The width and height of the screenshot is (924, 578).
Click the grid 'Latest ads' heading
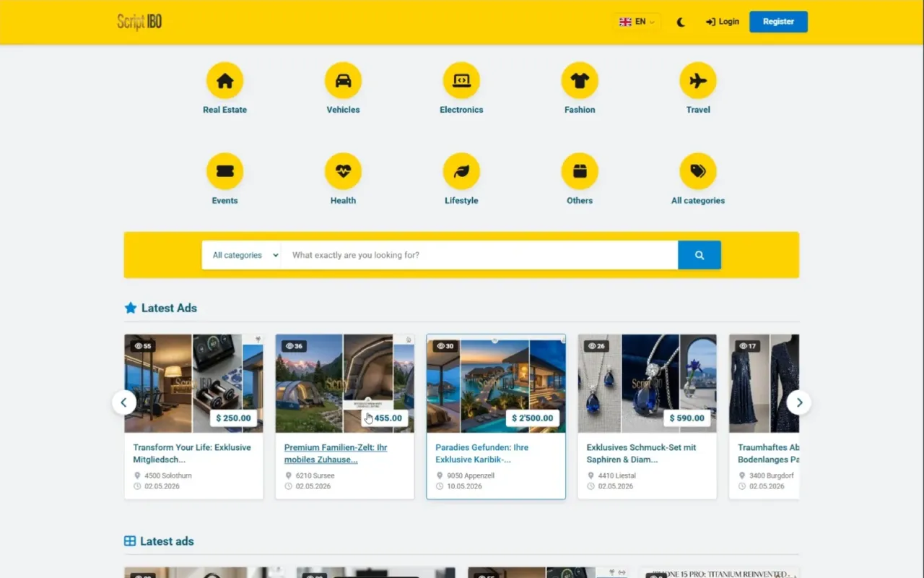tap(160, 541)
